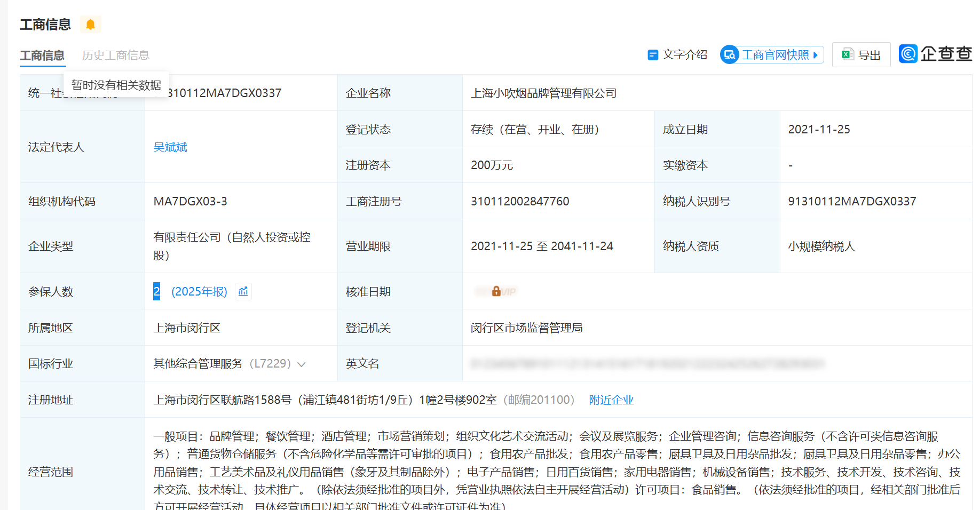
Task: Click 所属地区 value 上海市闵行区
Action: (187, 328)
